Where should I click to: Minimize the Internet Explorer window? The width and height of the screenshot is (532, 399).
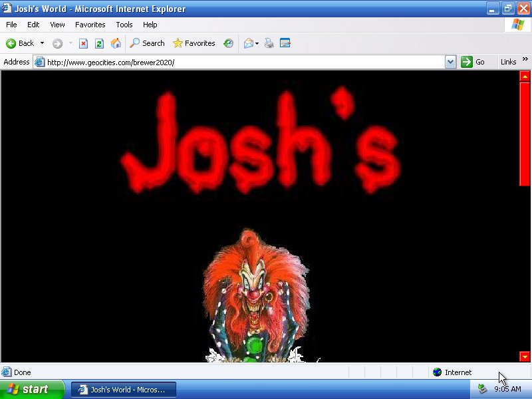[492, 9]
